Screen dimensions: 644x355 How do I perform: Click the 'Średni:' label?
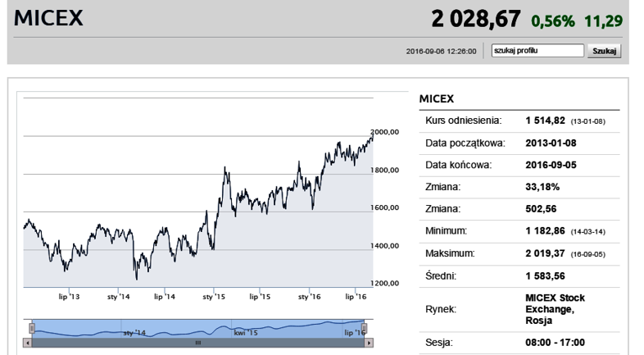click(x=441, y=275)
